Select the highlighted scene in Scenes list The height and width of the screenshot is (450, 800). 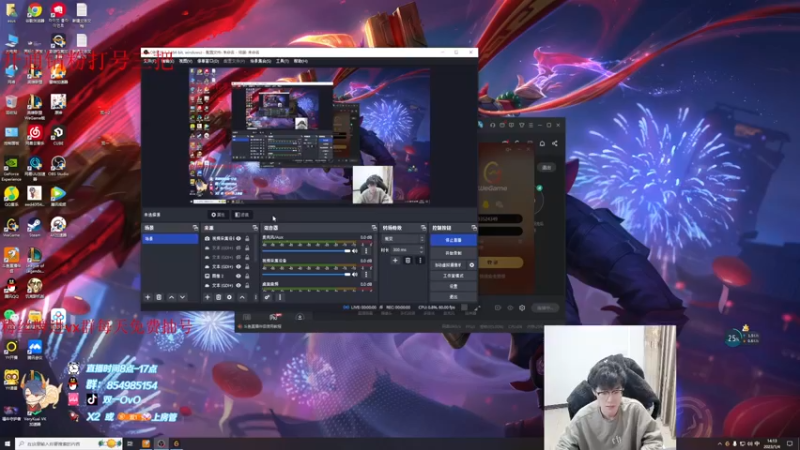click(170, 239)
